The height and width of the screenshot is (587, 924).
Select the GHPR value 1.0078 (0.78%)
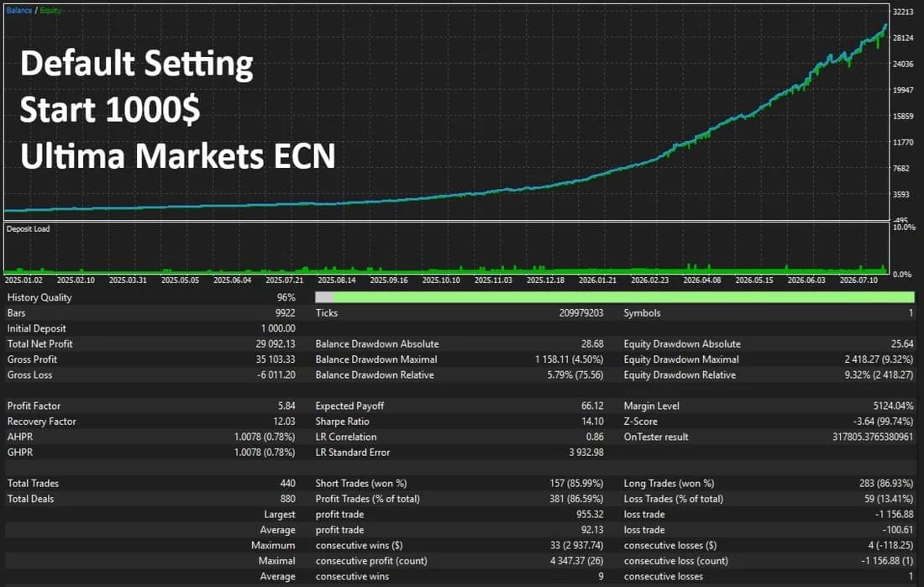click(265, 452)
